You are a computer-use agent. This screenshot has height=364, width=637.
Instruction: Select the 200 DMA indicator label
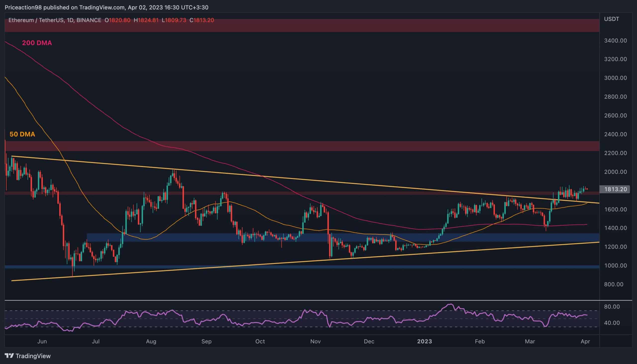click(x=37, y=43)
